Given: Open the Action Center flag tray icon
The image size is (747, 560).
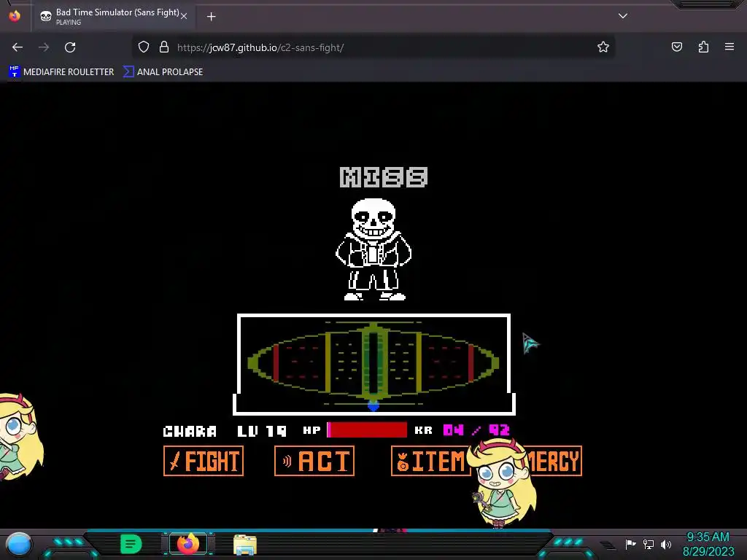Looking at the screenshot, I should coord(630,544).
